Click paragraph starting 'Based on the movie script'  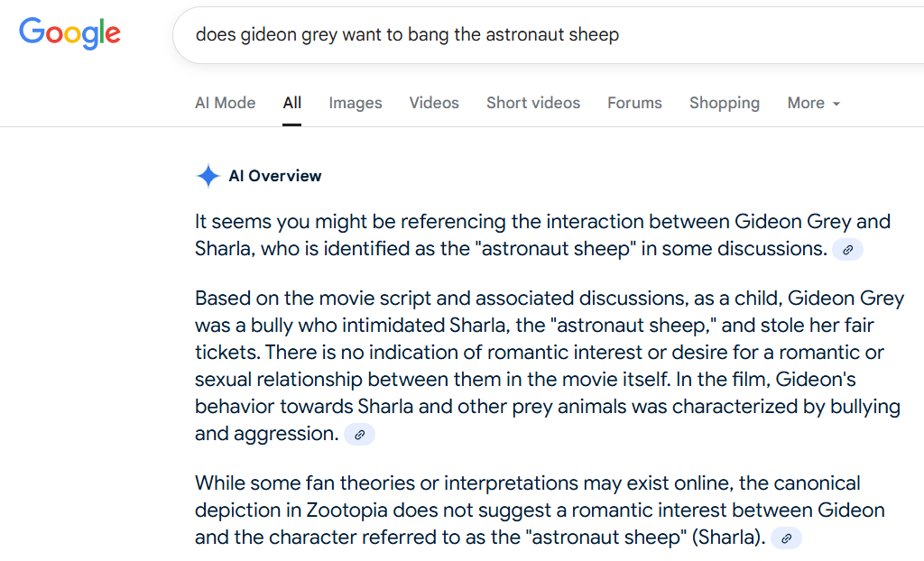pyautogui.click(x=549, y=365)
